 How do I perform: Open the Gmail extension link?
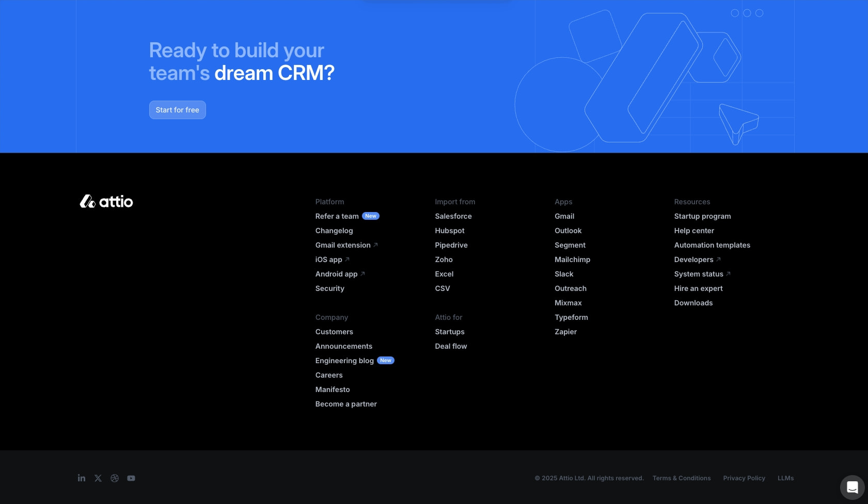(346, 245)
